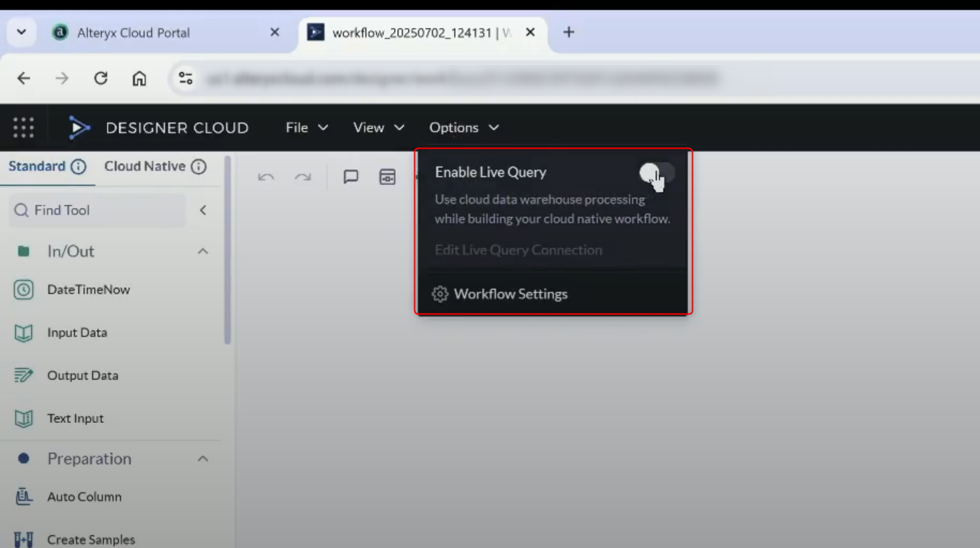Click the Cloud Native info icon
The width and height of the screenshot is (980, 548).
[199, 166]
